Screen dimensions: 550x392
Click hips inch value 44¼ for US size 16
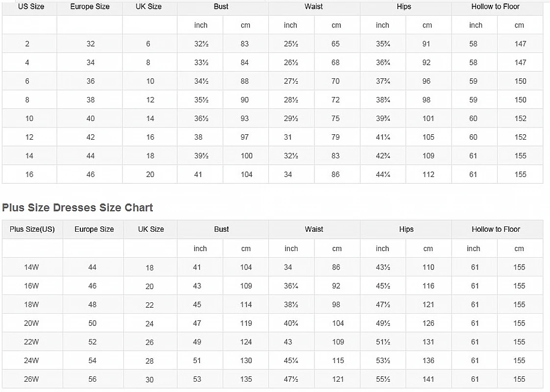[x=383, y=174]
